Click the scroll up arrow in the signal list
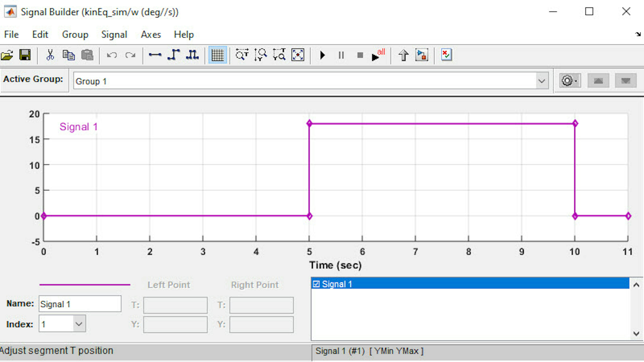 click(x=636, y=285)
